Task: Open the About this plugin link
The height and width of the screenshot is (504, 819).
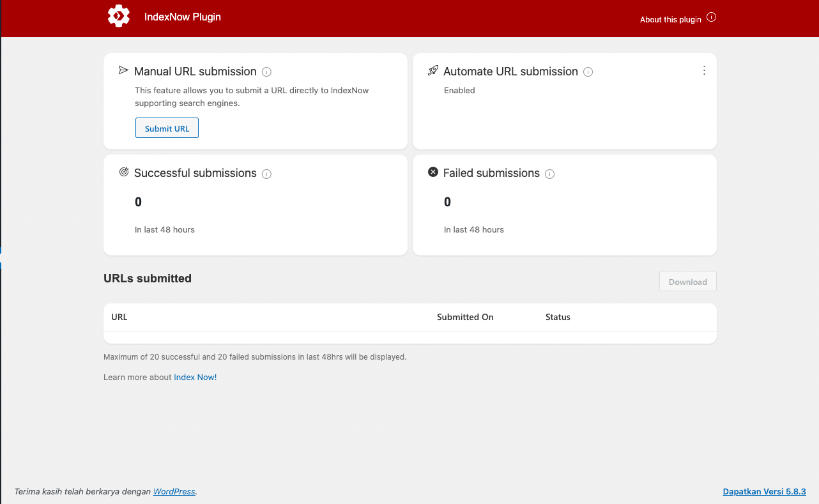Action: (x=671, y=20)
